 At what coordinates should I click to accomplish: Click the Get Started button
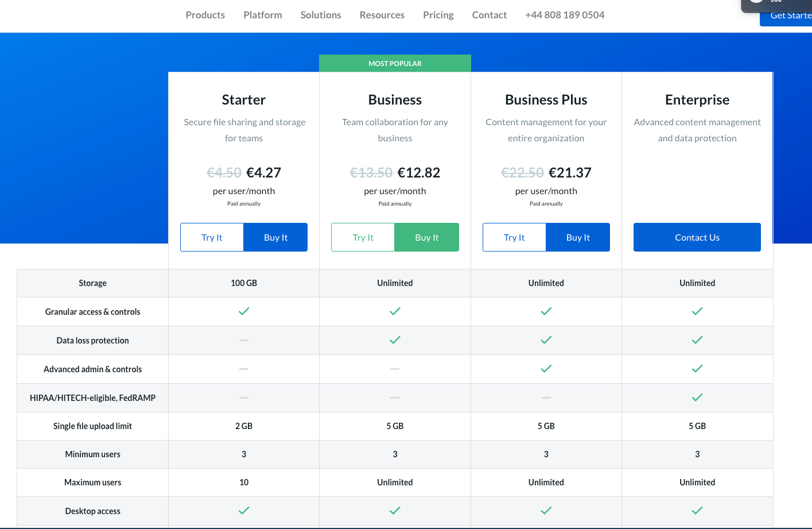[790, 16]
